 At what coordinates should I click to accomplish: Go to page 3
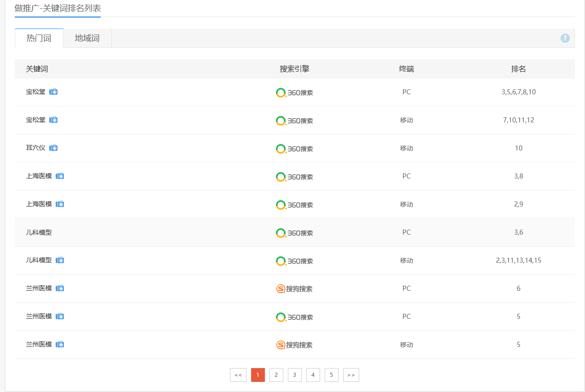tap(295, 375)
